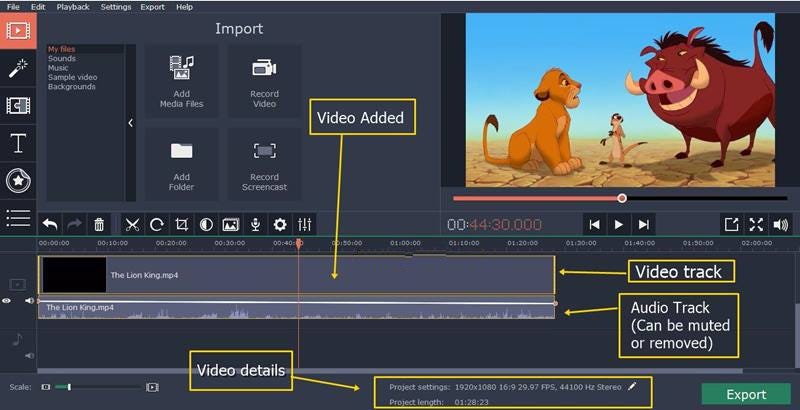Open the Playback menu
This screenshot has height=410, width=800.
[x=73, y=7]
